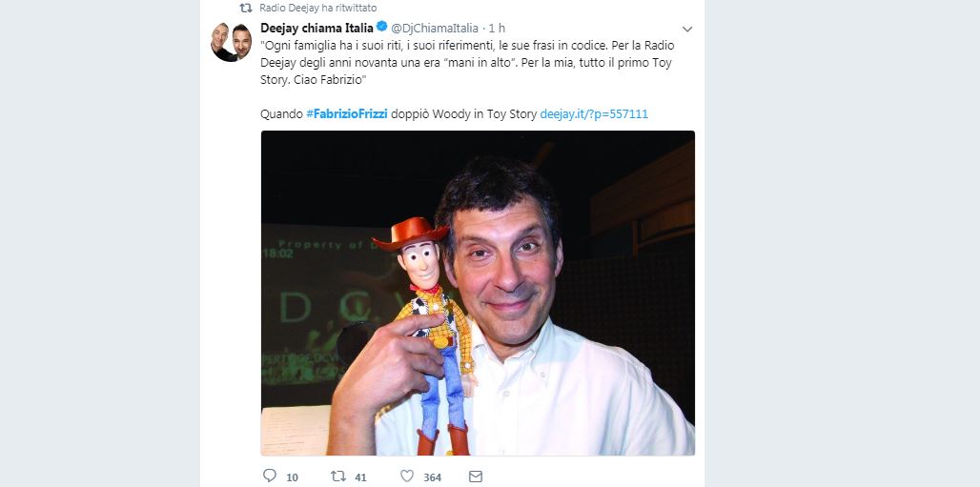This screenshot has width=980, height=487.
Task: Expand the tweet options chevron menu
Action: [686, 29]
